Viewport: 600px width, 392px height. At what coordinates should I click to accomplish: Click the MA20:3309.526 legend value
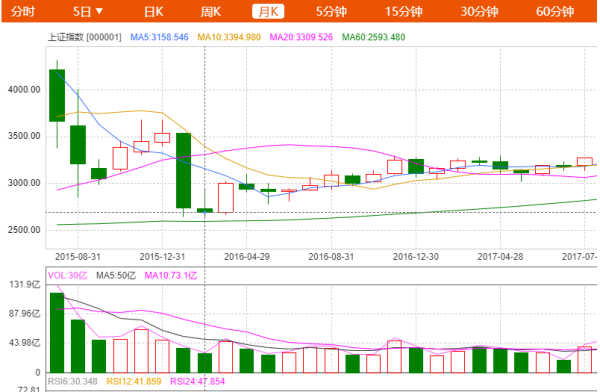point(301,37)
